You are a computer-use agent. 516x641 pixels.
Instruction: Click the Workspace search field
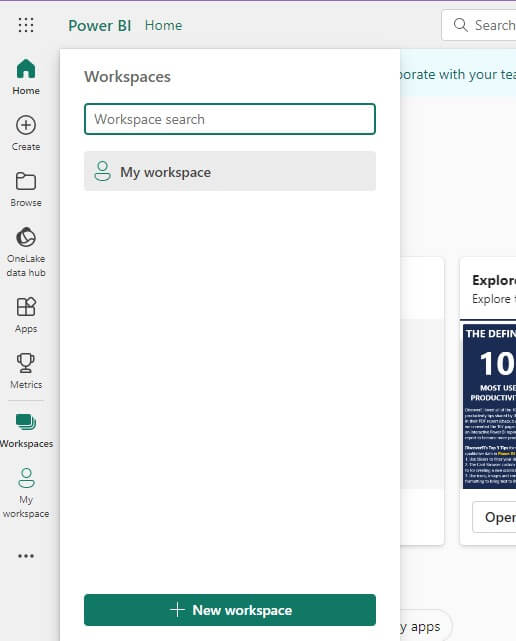(x=230, y=119)
